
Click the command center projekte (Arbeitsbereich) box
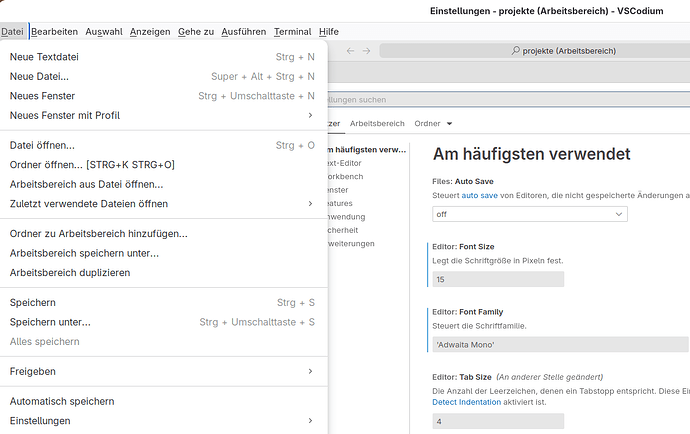coord(535,51)
